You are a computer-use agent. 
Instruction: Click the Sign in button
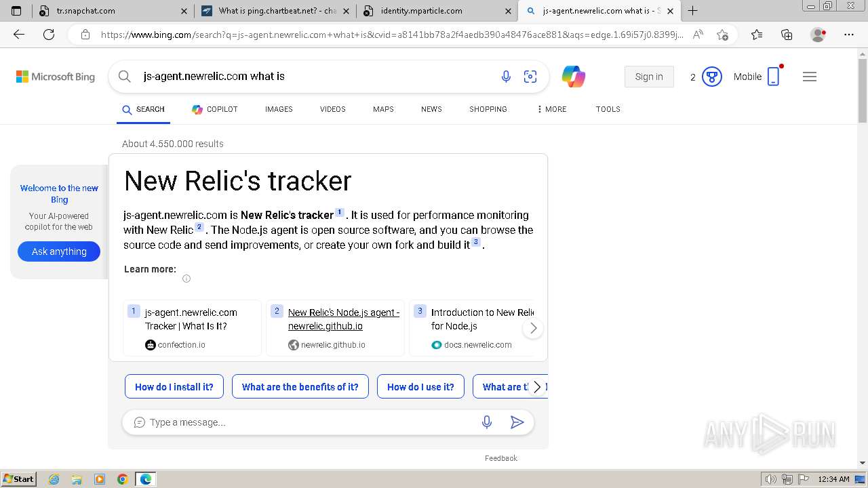(649, 77)
